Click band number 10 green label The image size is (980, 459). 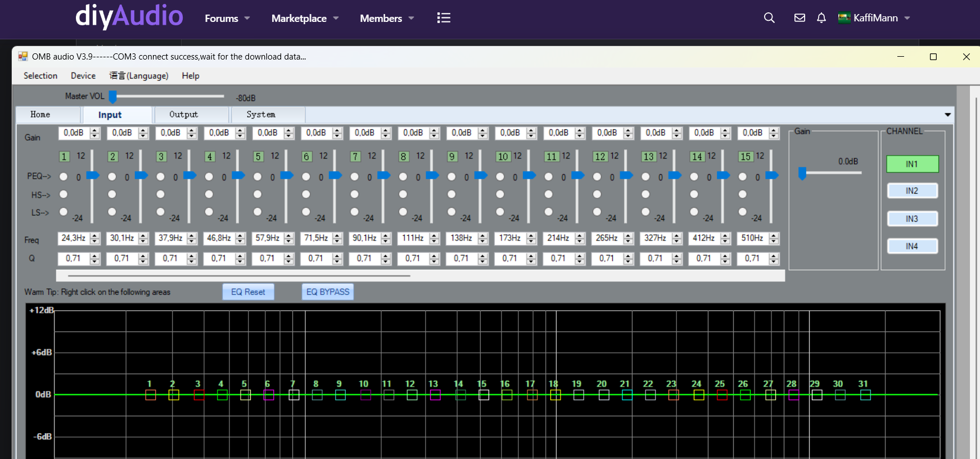coord(503,157)
